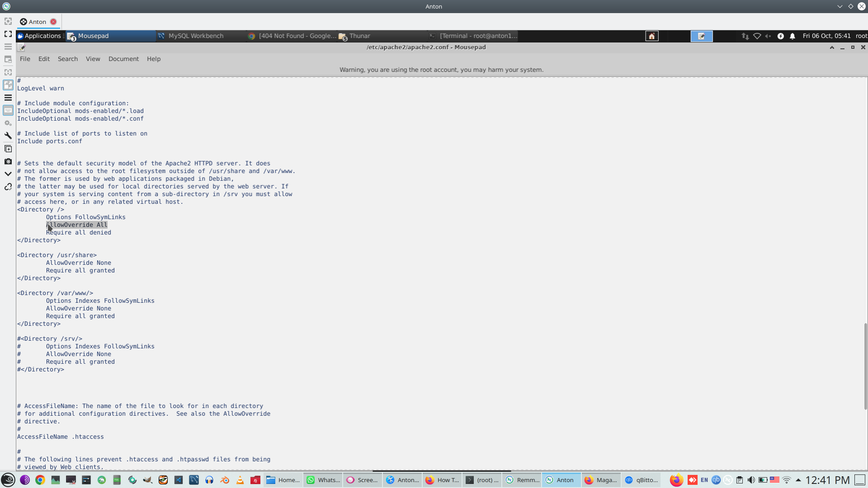
Task: Toggle fullscreen mode in Remmina sidebar
Action: (8, 34)
